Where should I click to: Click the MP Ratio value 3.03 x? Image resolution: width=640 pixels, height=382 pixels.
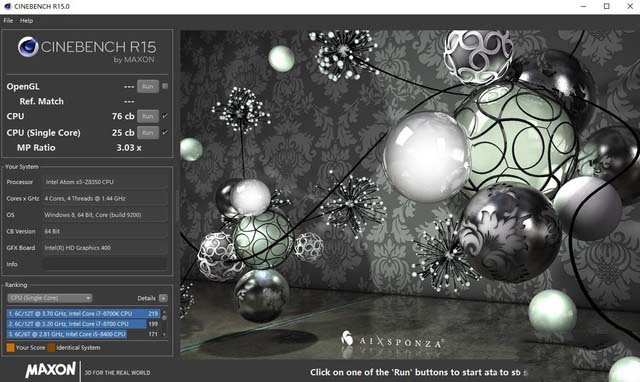point(129,148)
